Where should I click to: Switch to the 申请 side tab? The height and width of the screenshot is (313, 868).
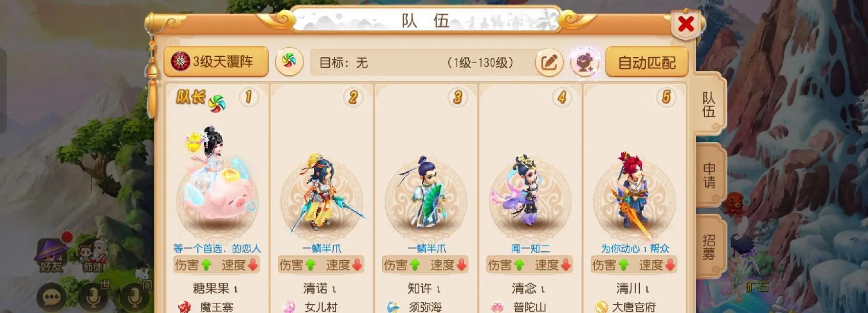click(709, 176)
